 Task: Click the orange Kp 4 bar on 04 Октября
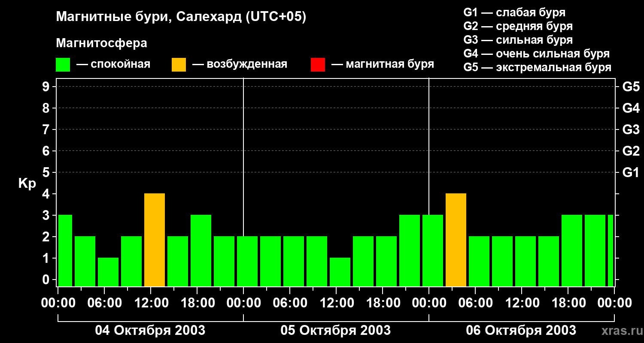point(155,240)
